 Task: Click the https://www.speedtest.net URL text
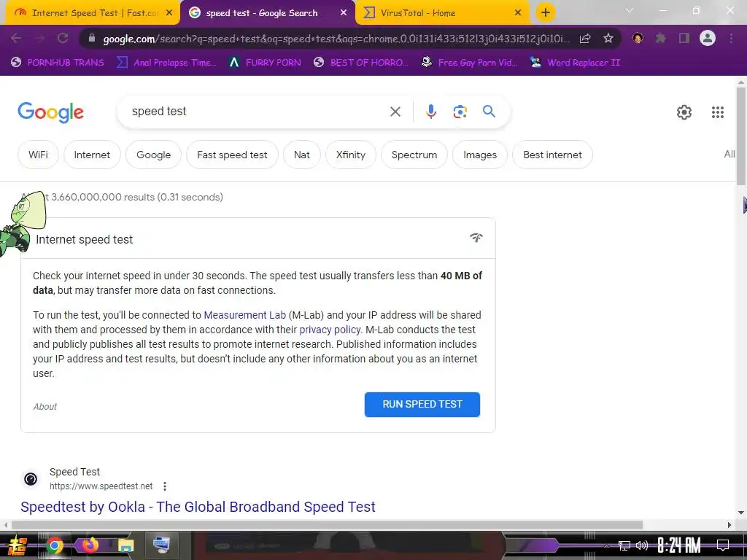[x=101, y=486]
